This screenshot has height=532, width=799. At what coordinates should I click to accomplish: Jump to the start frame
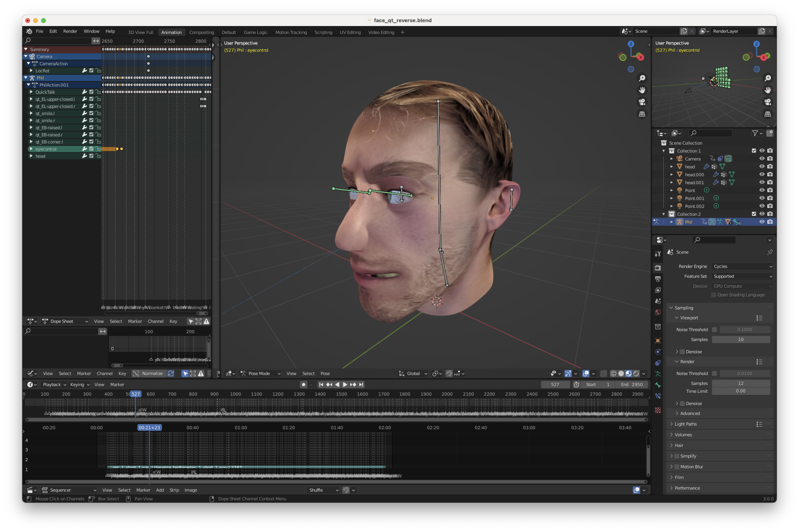pyautogui.click(x=321, y=384)
